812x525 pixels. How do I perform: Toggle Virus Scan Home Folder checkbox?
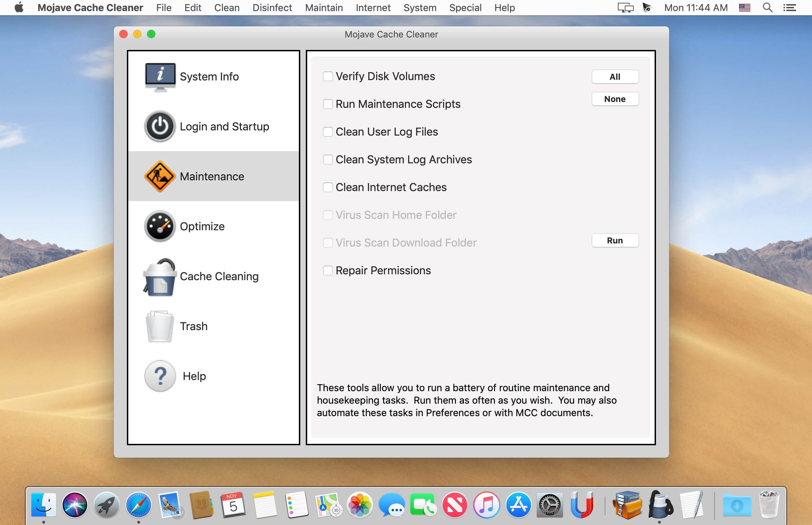pos(328,215)
